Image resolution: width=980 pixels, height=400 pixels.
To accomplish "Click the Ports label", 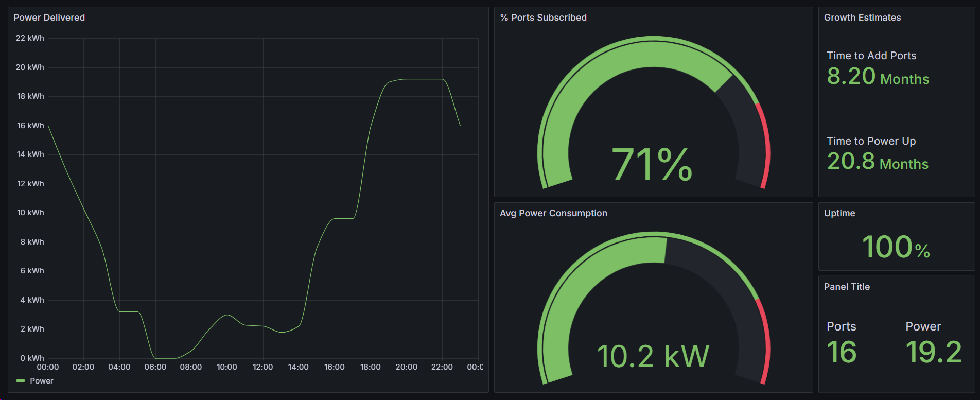I will click(842, 326).
